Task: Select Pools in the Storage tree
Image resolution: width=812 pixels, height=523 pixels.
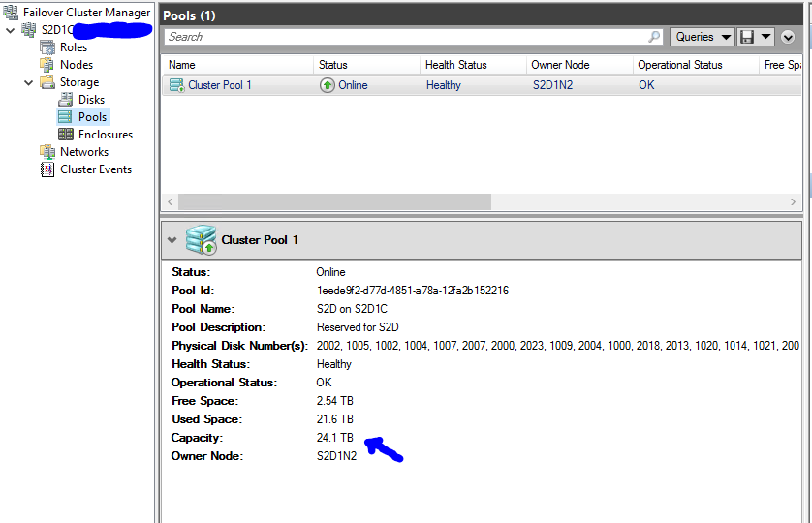Action: (x=92, y=117)
